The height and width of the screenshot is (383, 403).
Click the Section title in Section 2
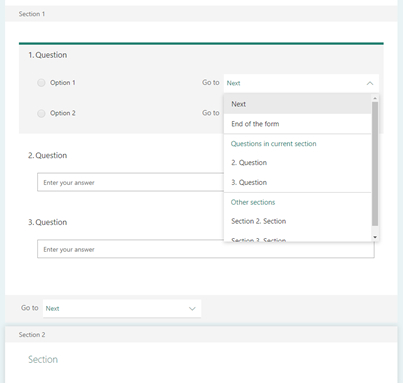tap(43, 359)
